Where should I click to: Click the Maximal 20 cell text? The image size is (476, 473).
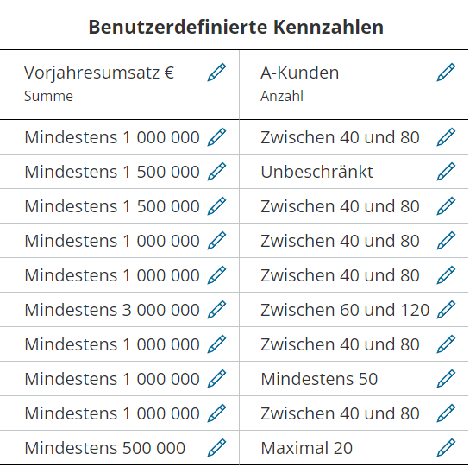(x=307, y=448)
